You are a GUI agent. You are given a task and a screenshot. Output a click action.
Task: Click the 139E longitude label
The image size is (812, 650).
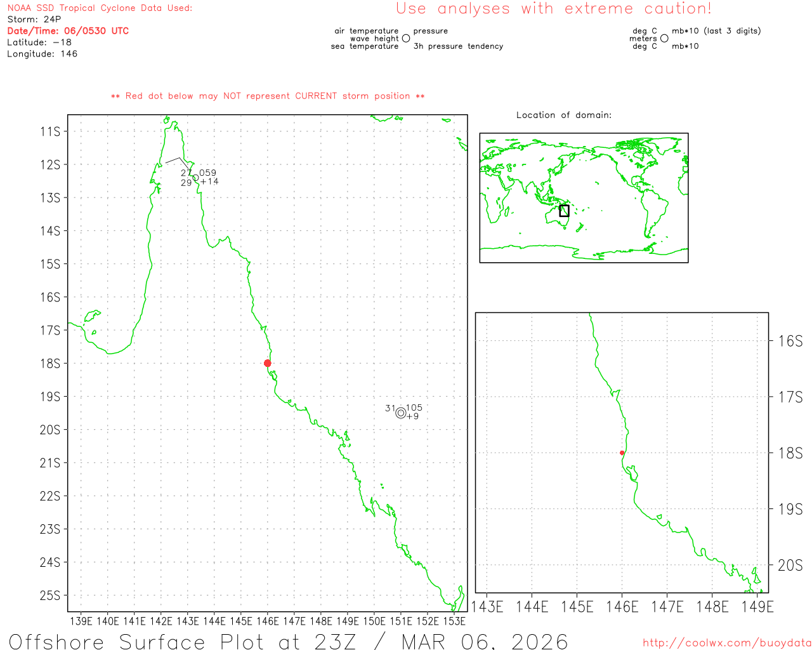[x=81, y=621]
